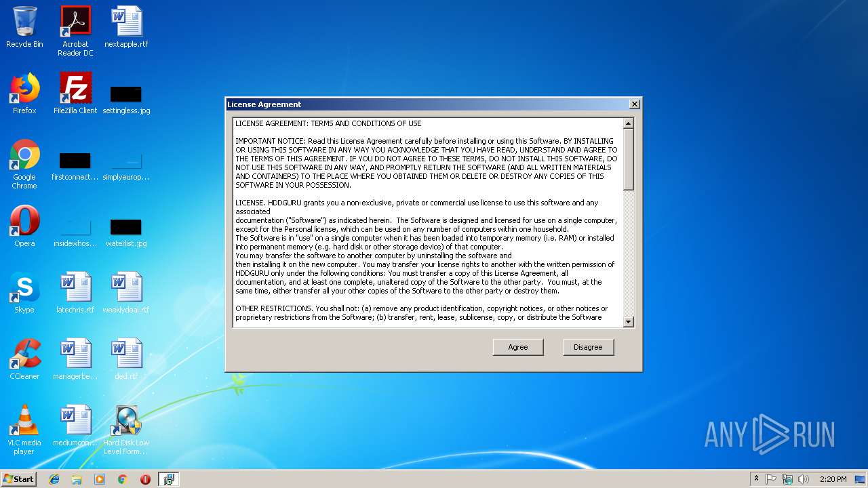Select the latechris.rtf document icon
Image resolution: width=868 pixels, height=488 pixels.
point(75,293)
